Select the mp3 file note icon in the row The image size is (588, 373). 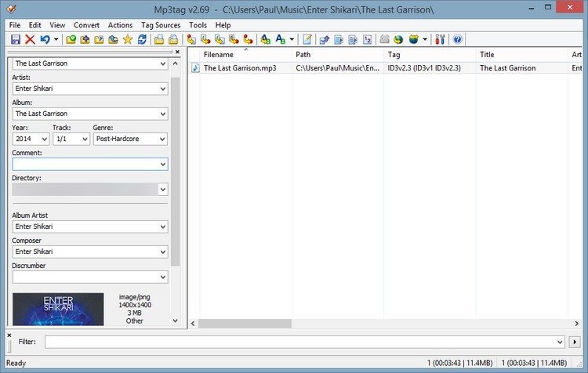pyautogui.click(x=195, y=68)
